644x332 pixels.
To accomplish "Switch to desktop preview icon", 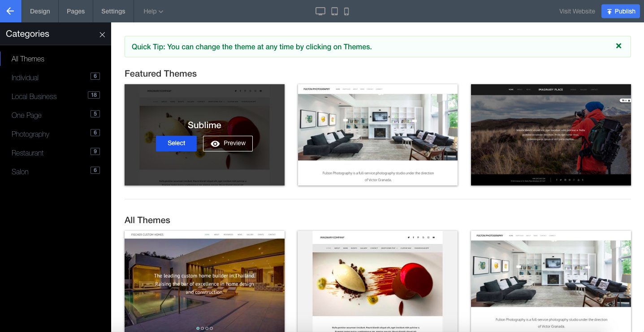I will coord(320,11).
